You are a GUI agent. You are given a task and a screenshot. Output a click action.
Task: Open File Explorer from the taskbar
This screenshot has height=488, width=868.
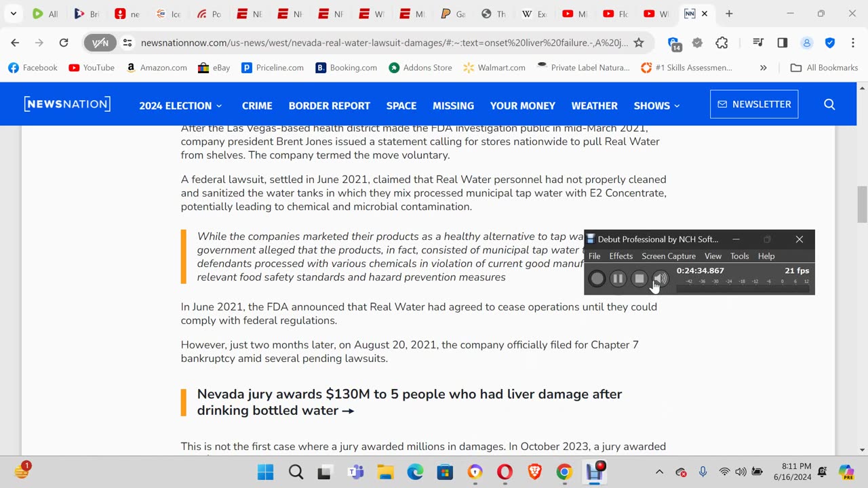tap(385, 472)
